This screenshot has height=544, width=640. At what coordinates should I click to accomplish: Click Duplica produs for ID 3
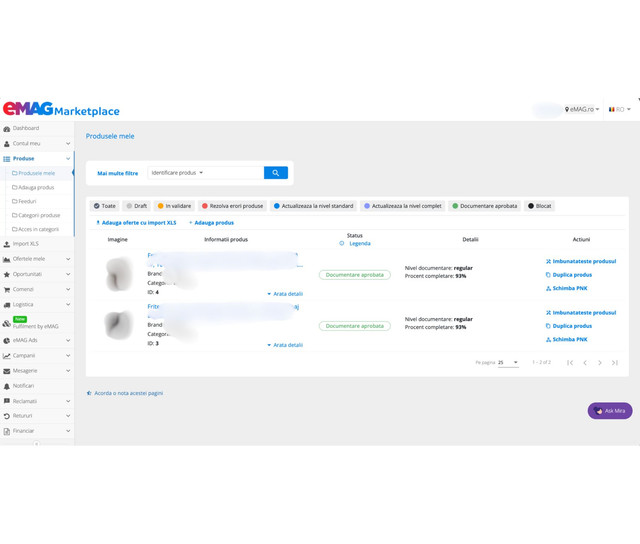coord(569,326)
